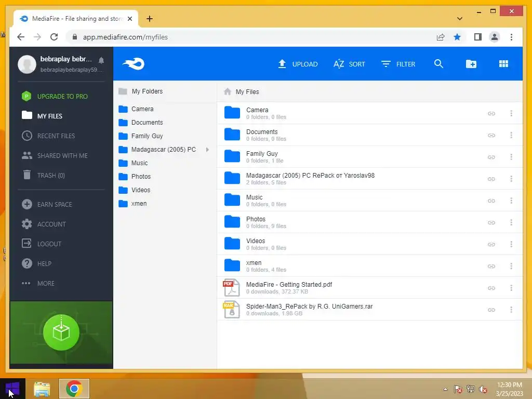Screen dimensions: 532x399
Task: Open more options for Madagascar folder row
Action: point(511,179)
